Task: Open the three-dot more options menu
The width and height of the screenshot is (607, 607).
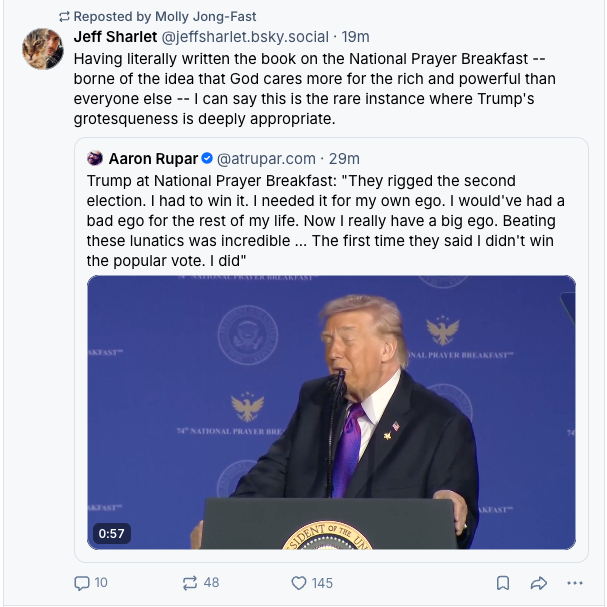Action: [574, 583]
